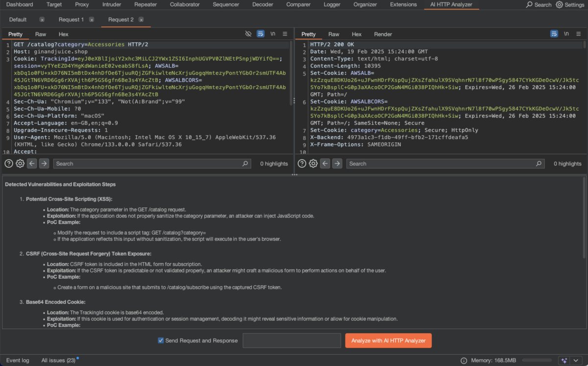
Task: Open the Logger tab
Action: 332,4
